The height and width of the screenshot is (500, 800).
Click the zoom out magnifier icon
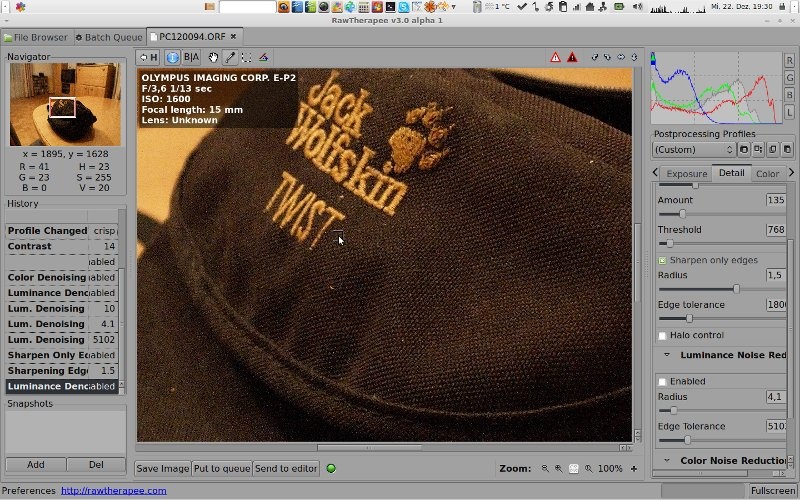click(x=545, y=468)
